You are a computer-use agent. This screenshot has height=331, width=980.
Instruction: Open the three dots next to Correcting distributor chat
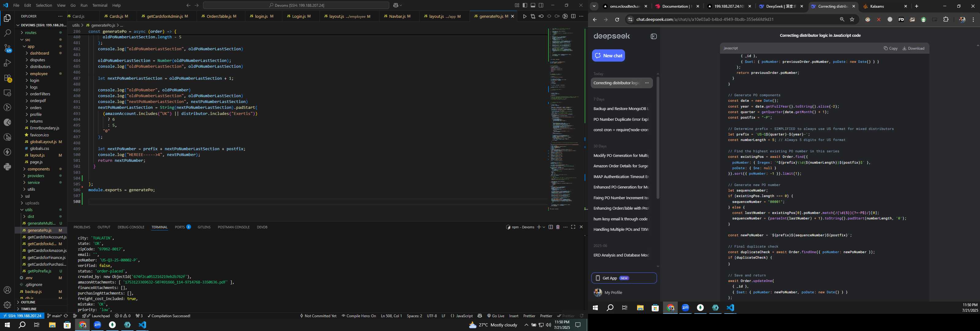647,83
